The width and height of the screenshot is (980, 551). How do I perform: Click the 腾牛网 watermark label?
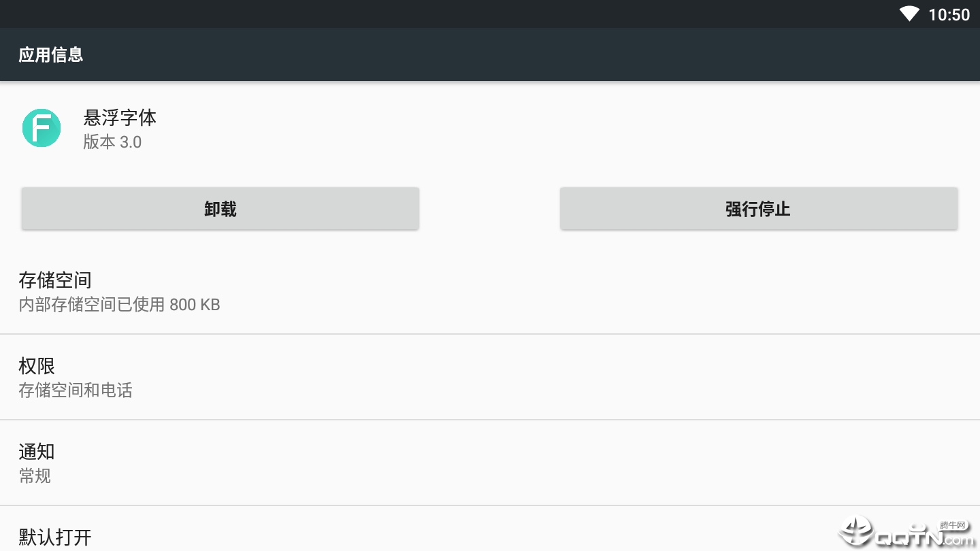click(x=953, y=525)
